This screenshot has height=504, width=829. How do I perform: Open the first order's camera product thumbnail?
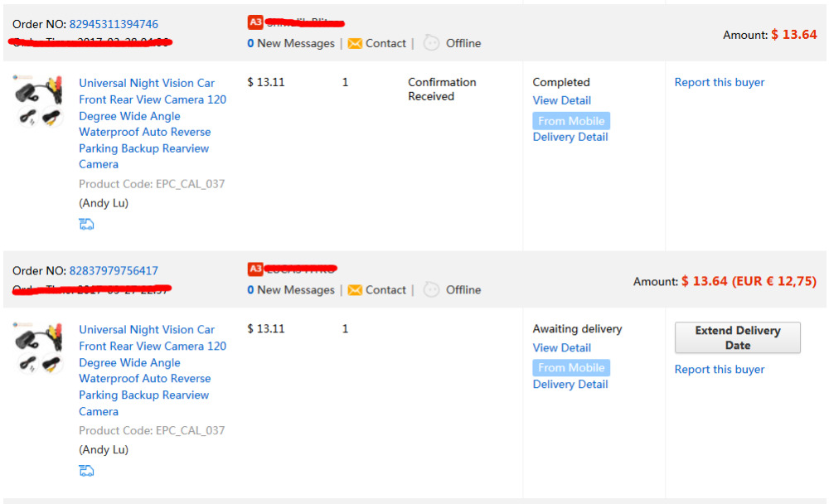click(x=38, y=100)
